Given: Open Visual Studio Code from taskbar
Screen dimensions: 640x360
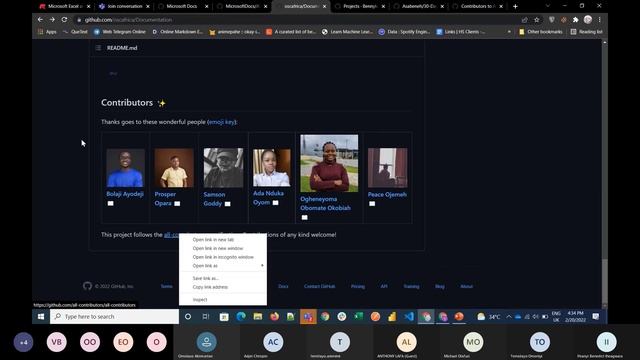Looking at the screenshot, I should tap(409, 316).
